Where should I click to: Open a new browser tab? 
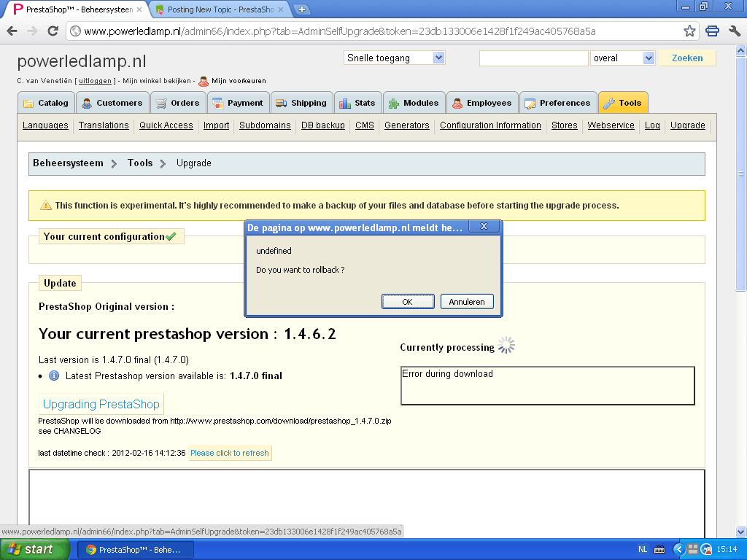(x=301, y=9)
